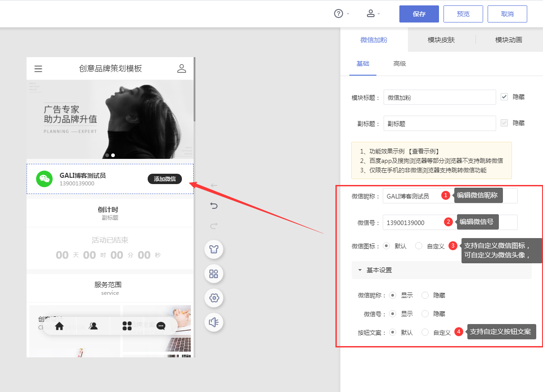This screenshot has height=392, width=543.
Task: Select 显示 for 微信昵称
Action: 393,295
